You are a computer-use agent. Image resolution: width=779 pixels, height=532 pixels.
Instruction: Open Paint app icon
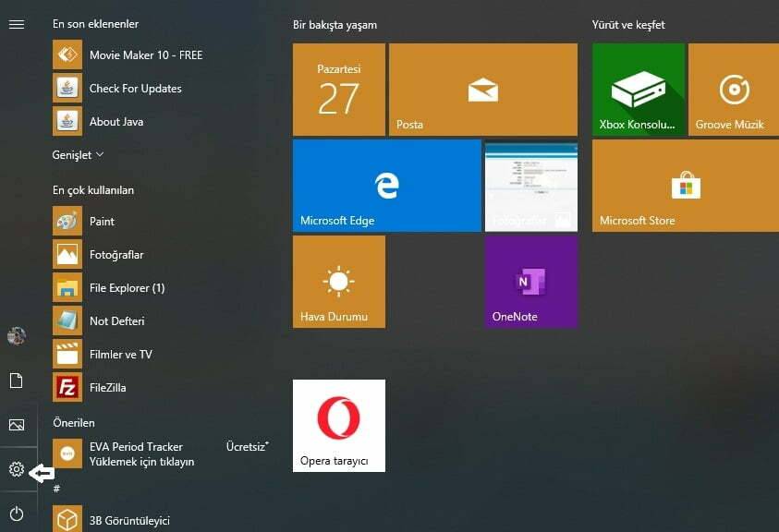point(67,221)
